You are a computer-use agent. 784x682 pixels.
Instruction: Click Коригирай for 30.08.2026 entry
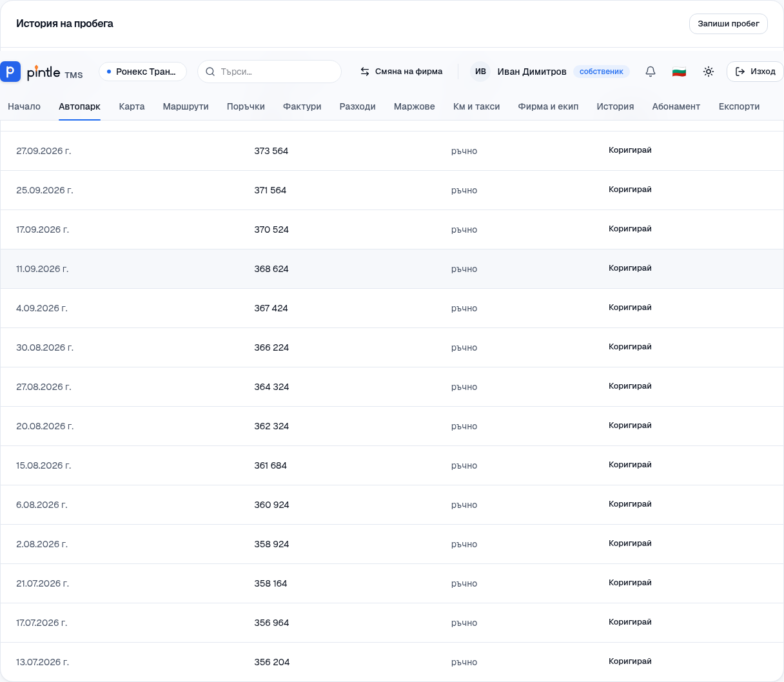[630, 347]
